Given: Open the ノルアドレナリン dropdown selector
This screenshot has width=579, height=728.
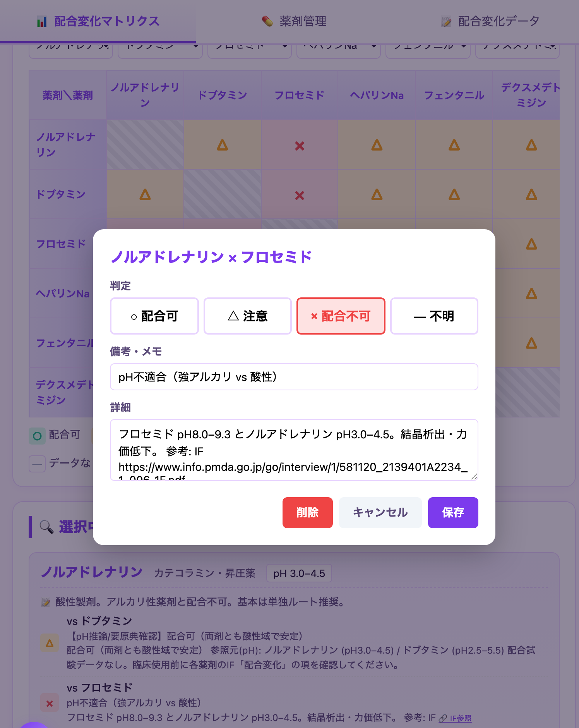Looking at the screenshot, I should coord(71,50).
